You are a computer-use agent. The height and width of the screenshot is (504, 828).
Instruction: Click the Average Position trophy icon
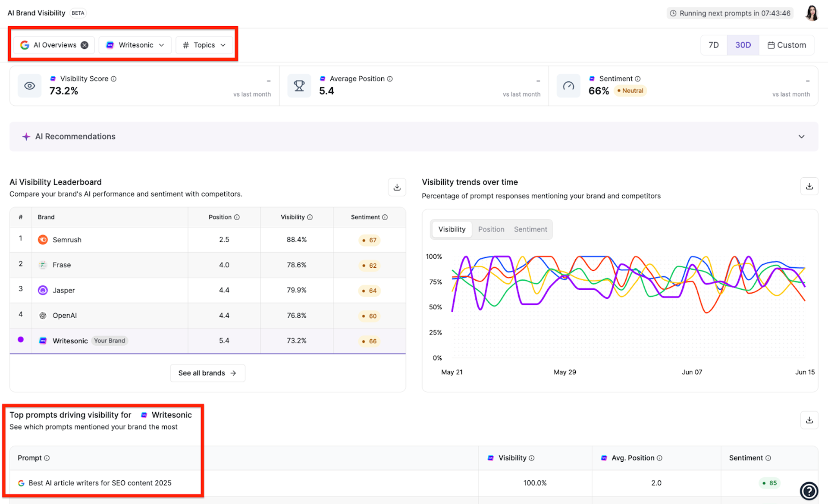click(x=299, y=86)
